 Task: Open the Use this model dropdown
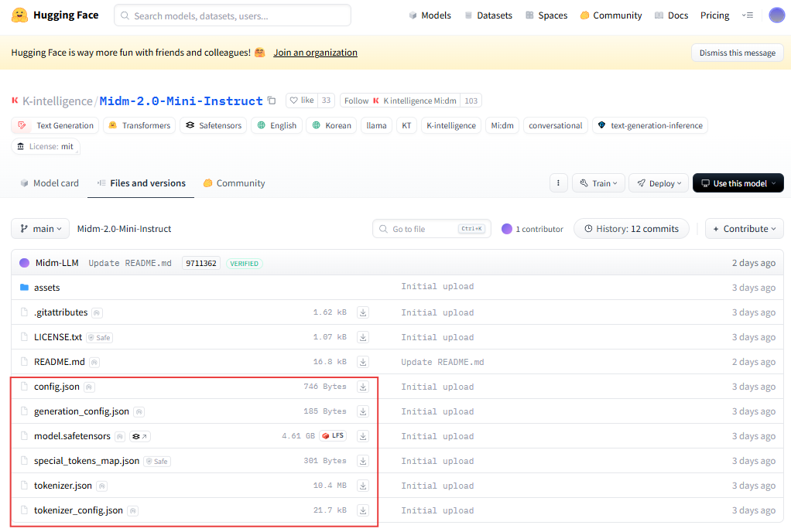click(x=738, y=182)
